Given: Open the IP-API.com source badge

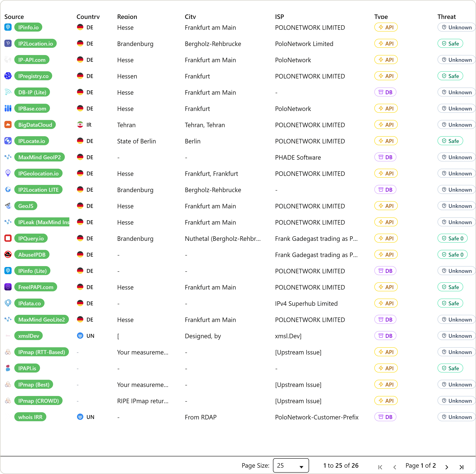Looking at the screenshot, I should [32, 60].
